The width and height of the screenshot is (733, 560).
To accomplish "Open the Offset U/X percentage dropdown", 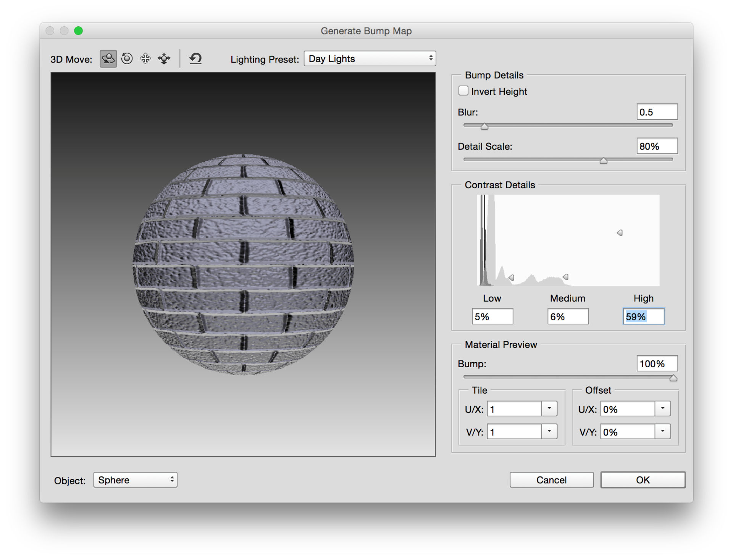I will (x=663, y=408).
